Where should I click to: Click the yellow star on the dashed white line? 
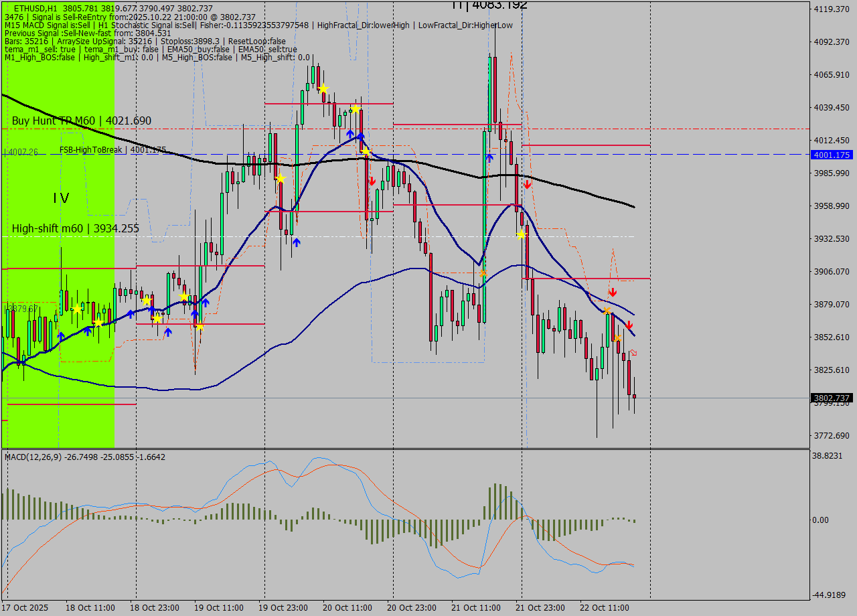pyautogui.click(x=521, y=234)
